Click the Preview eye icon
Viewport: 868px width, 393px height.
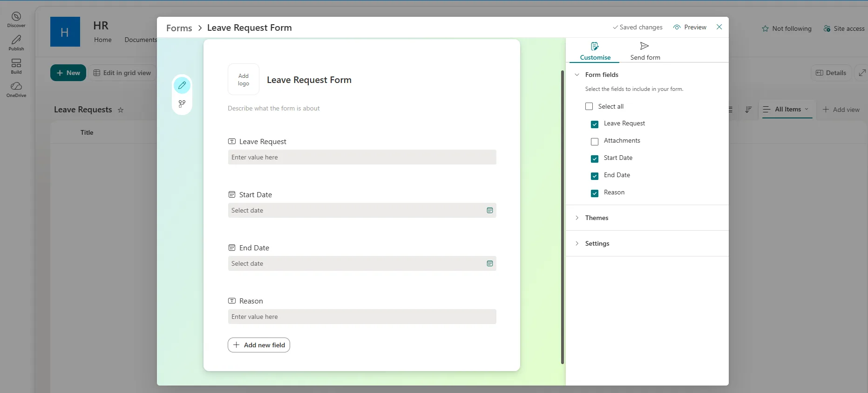point(677,28)
